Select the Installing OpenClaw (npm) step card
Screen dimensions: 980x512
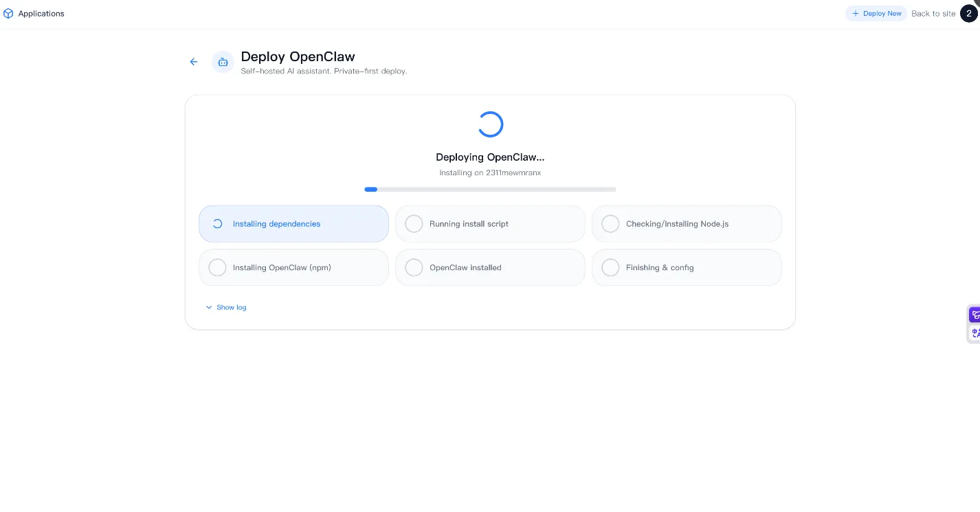click(x=293, y=267)
